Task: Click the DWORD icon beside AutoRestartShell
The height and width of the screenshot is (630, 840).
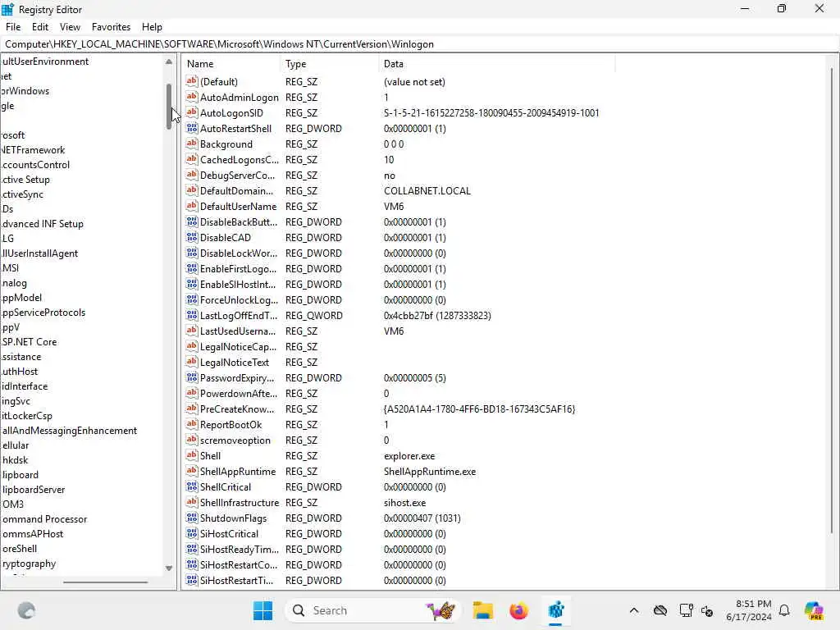Action: click(192, 128)
